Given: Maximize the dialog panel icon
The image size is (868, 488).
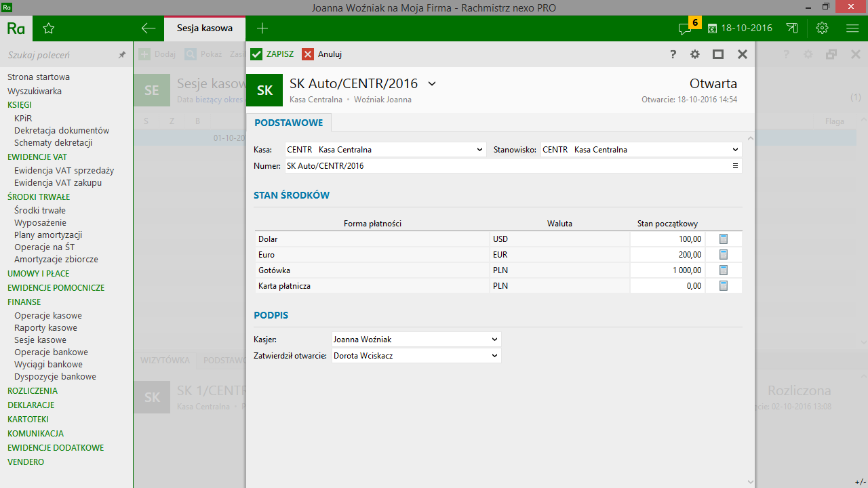Looking at the screenshot, I should coord(718,54).
